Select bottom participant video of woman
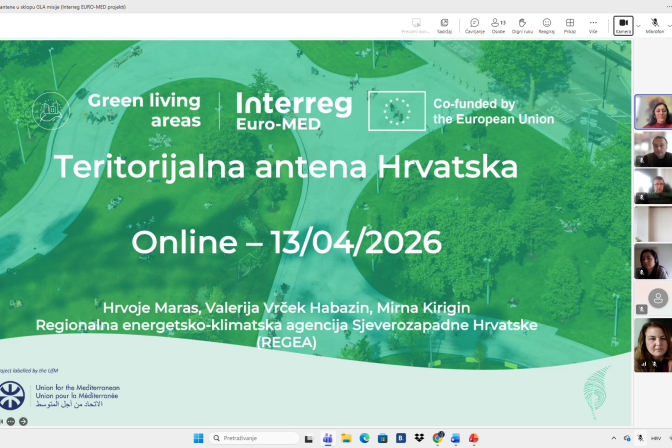 click(x=653, y=345)
